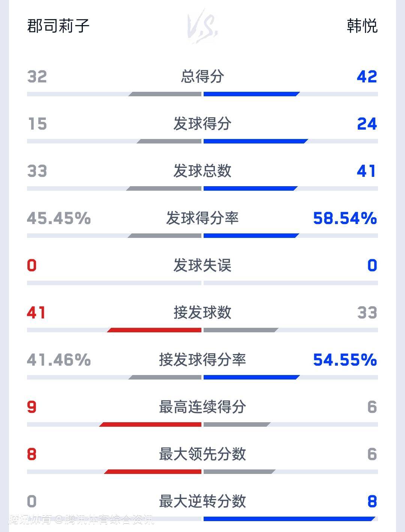Tap the 最大领先分数 stat label
405x532 pixels.
pyautogui.click(x=202, y=454)
